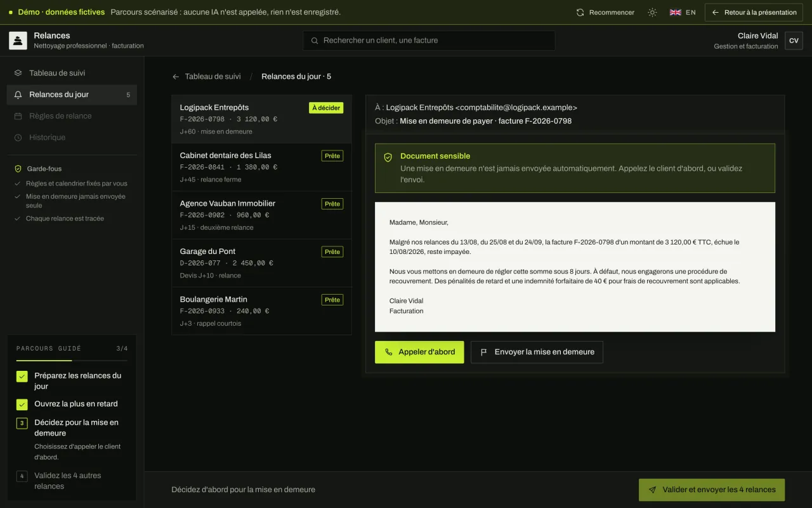Click the CV user avatar
The image size is (812, 508).
pos(794,41)
